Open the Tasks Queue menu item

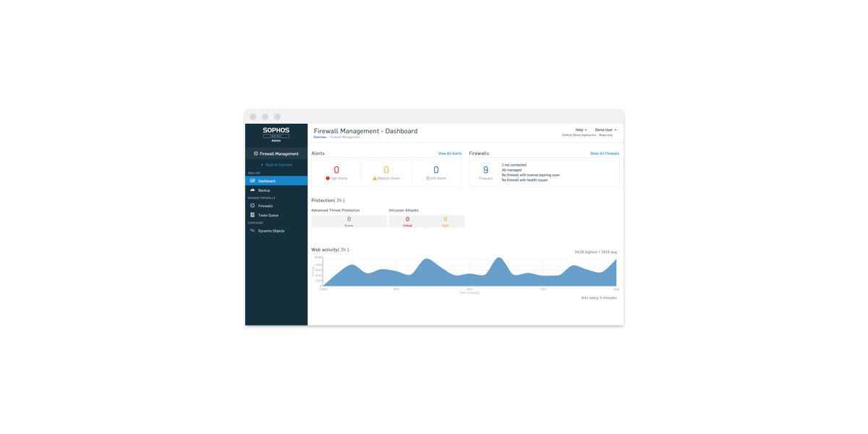tap(268, 215)
